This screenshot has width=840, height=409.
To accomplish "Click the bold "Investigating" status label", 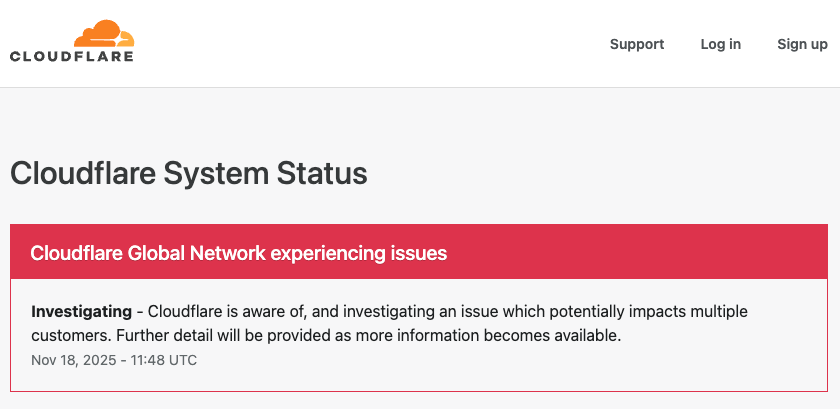I will 81,311.
